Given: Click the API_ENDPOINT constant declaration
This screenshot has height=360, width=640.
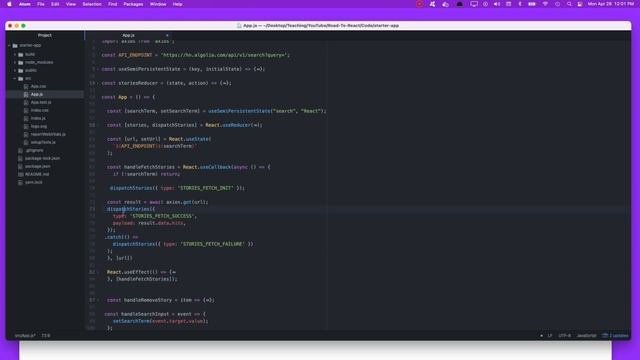Looking at the screenshot, I should click(x=135, y=55).
